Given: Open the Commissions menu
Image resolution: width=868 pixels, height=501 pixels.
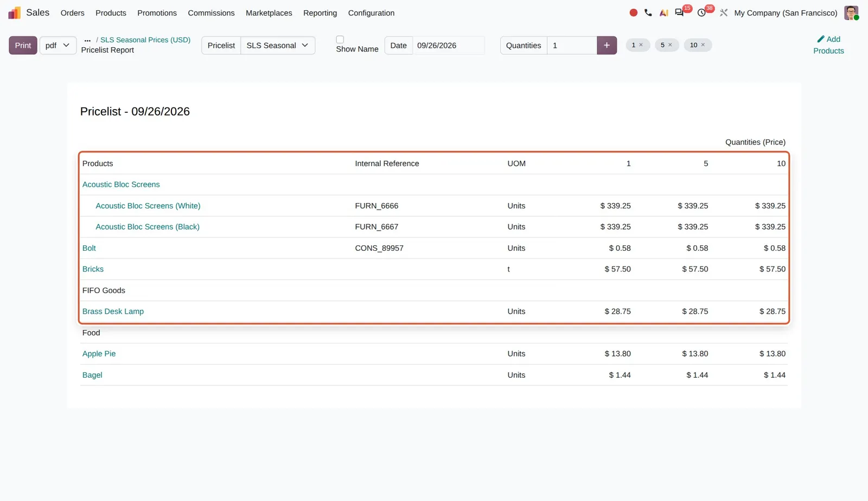Looking at the screenshot, I should coord(211,13).
